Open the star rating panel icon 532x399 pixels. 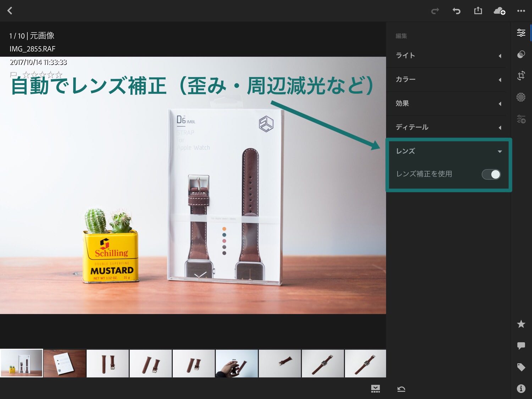tap(521, 324)
